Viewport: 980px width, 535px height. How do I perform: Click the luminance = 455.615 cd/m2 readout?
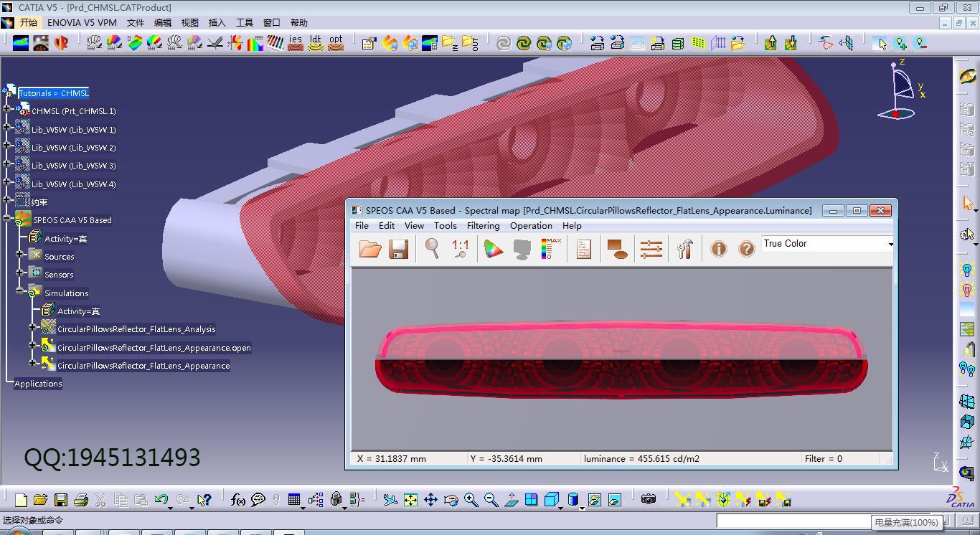pyautogui.click(x=641, y=458)
